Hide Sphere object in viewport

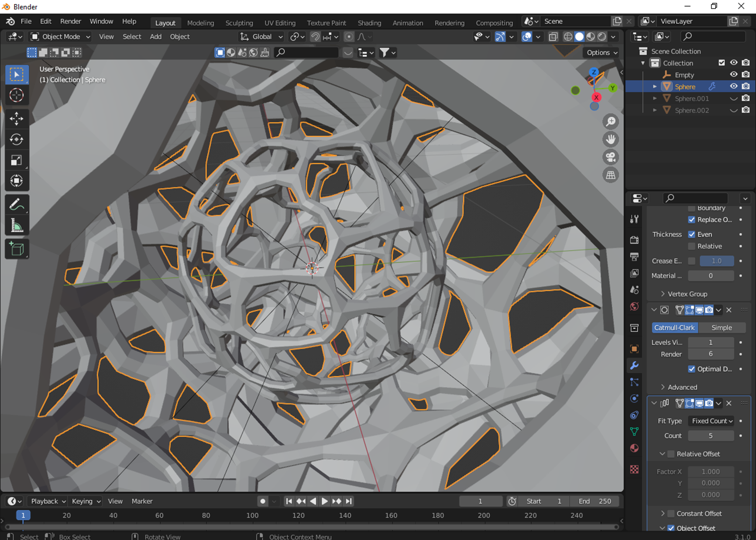click(x=734, y=87)
